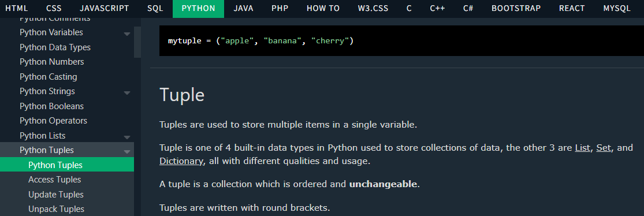Screen dimensions: 644x216
Task: Click 'Tuples are written with round brackets.'
Action: coord(245,208)
